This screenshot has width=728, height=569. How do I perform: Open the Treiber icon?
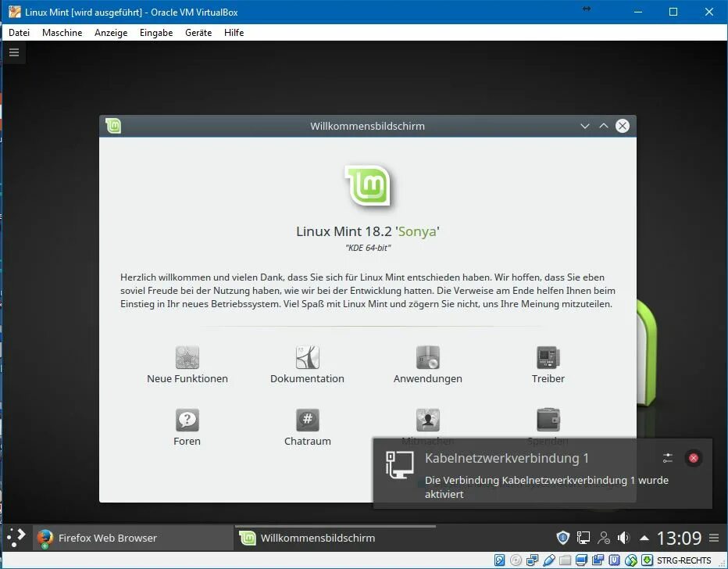click(548, 357)
